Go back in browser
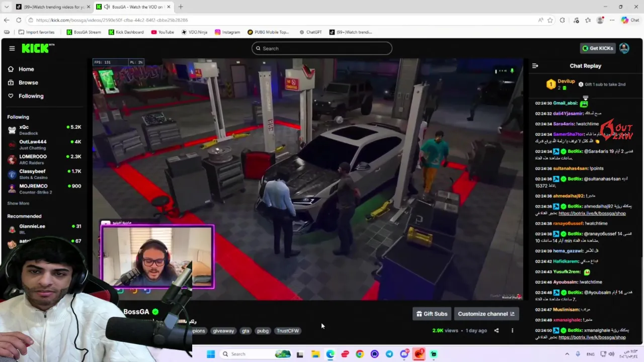 pyautogui.click(x=7, y=20)
